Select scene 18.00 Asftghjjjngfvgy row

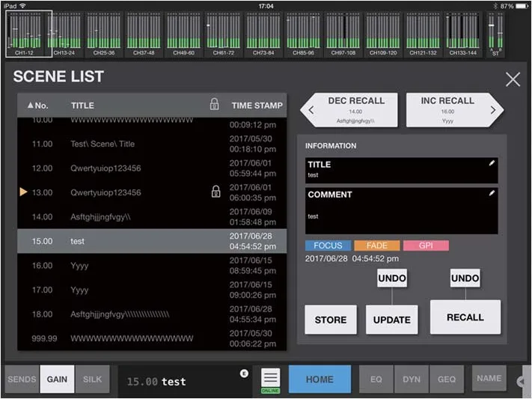coord(152,314)
